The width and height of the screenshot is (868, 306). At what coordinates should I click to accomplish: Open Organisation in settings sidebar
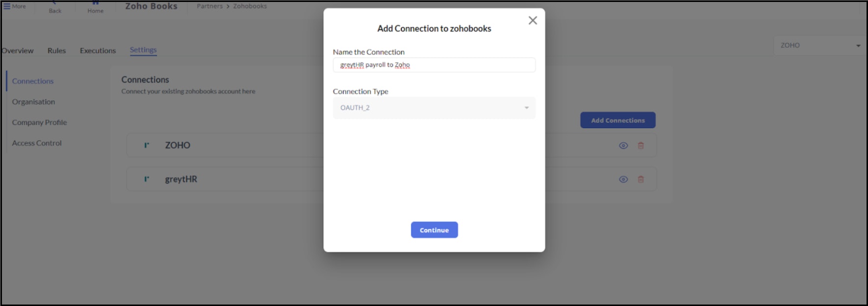click(33, 102)
